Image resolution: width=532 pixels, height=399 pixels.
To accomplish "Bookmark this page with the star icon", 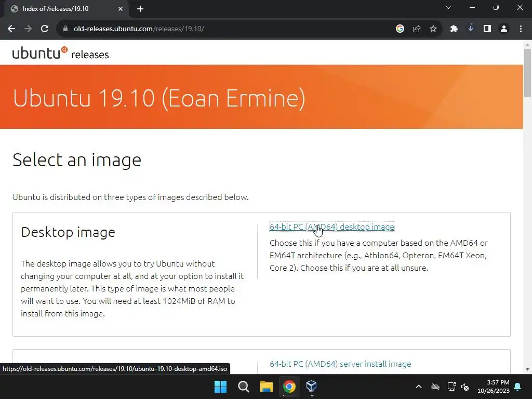I will (433, 29).
